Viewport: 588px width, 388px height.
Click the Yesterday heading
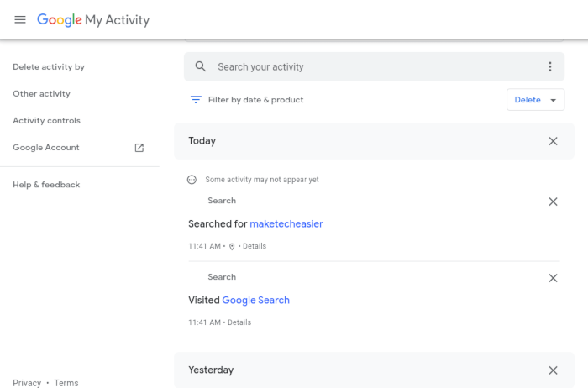[x=211, y=370]
